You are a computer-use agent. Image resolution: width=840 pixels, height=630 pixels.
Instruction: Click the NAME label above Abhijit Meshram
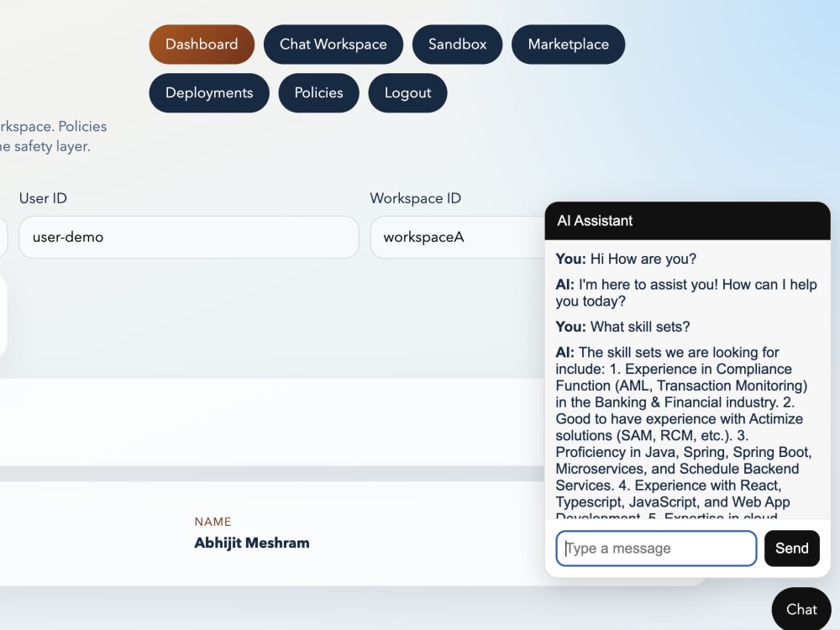[x=213, y=522]
